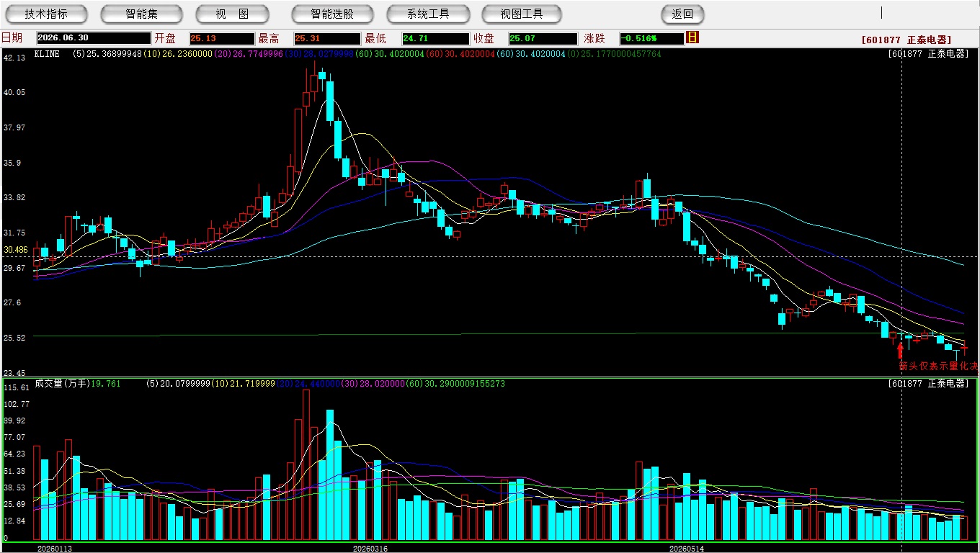
Task: Click the 20260316 date label
Action: [370, 549]
